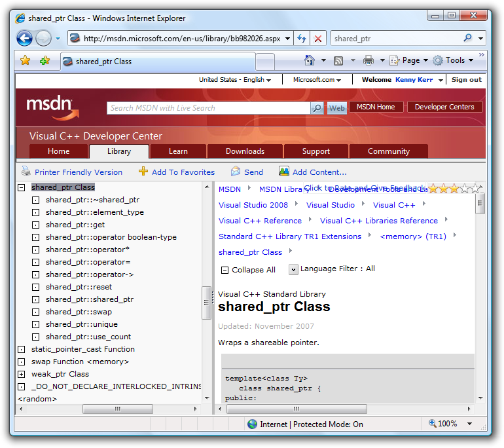Image resolution: width=504 pixels, height=448 pixels.
Task: Select the Home tab in Developer Center
Action: 58,151
